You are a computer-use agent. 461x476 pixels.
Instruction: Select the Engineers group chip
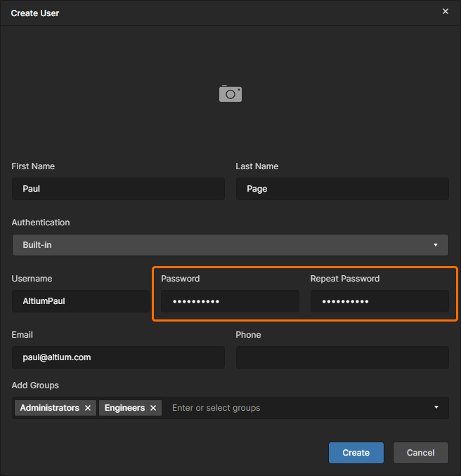124,408
